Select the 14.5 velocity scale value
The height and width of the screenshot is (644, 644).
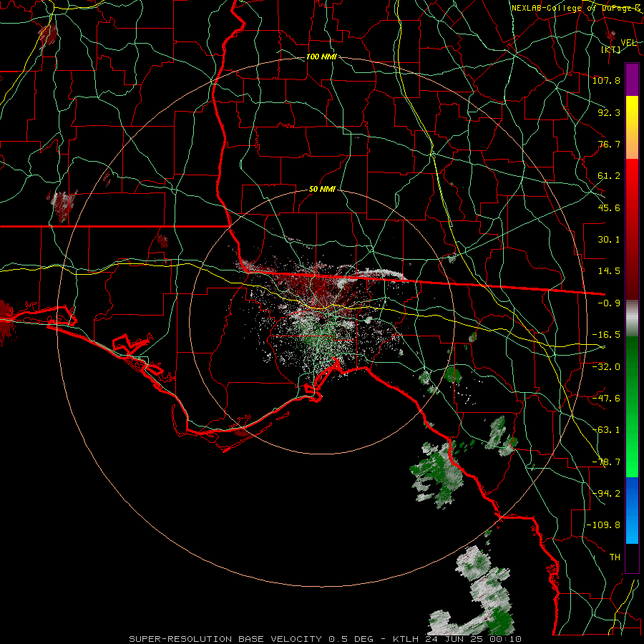coord(609,271)
